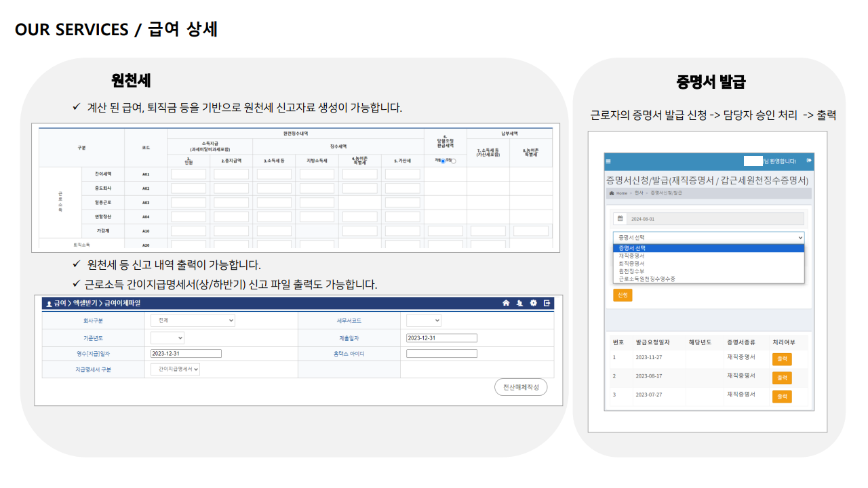Viewport: 868px width, 488px height.
Task: Click the 간이세액 row label
Action: coord(103,174)
